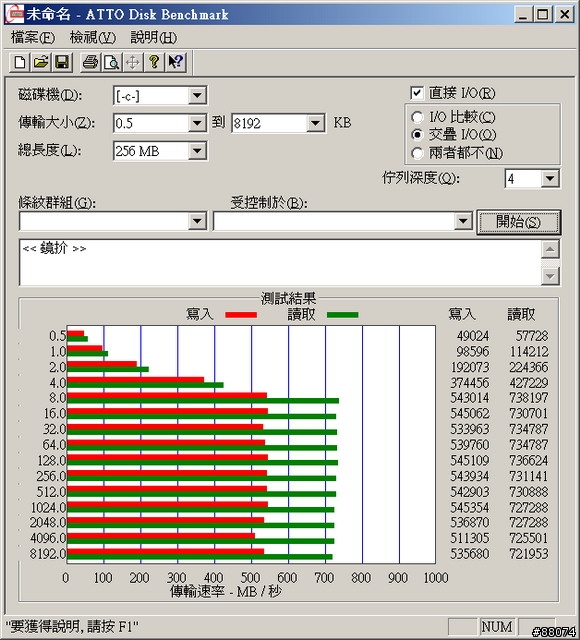
Task: Open the 檢視 menu
Action: pos(93,38)
